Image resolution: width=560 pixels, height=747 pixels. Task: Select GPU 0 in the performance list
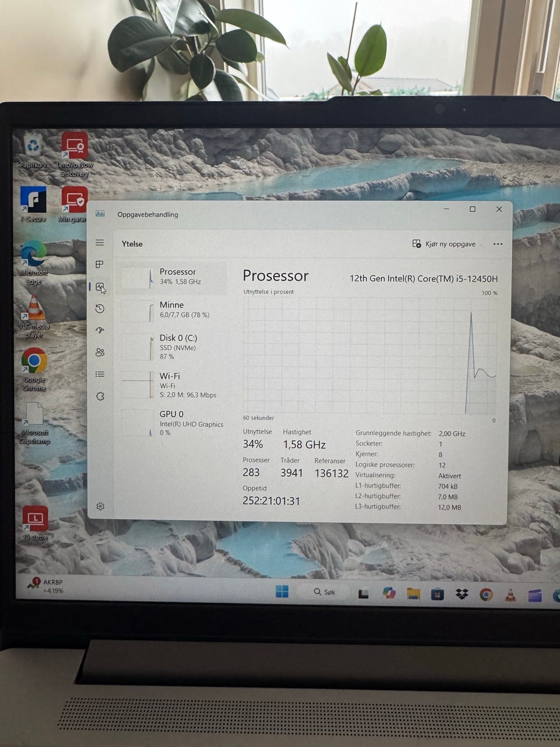coord(173,423)
